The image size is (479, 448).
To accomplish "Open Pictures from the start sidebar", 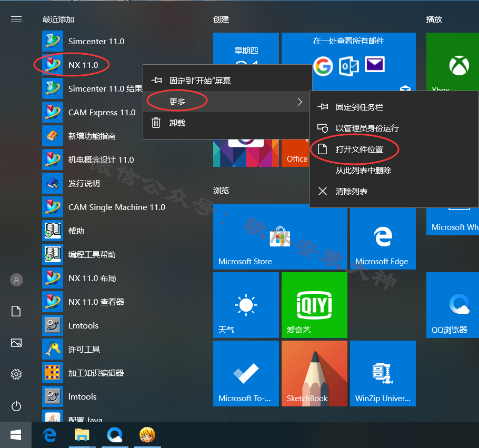I will coord(16,343).
